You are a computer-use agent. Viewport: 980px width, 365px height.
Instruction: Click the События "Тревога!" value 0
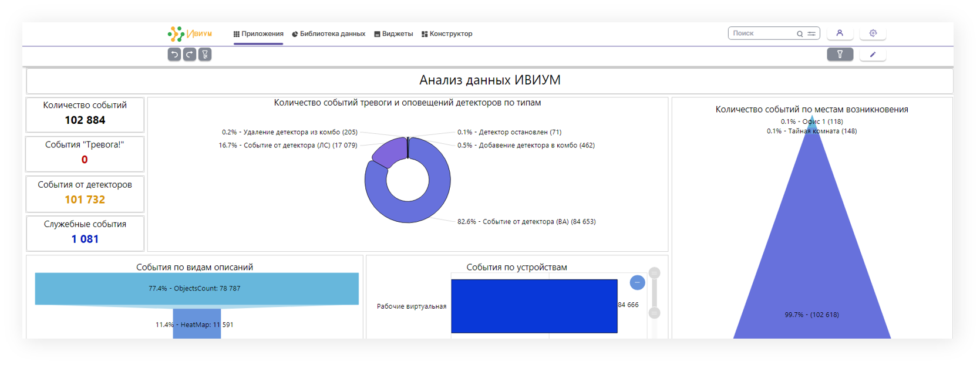coord(85,160)
